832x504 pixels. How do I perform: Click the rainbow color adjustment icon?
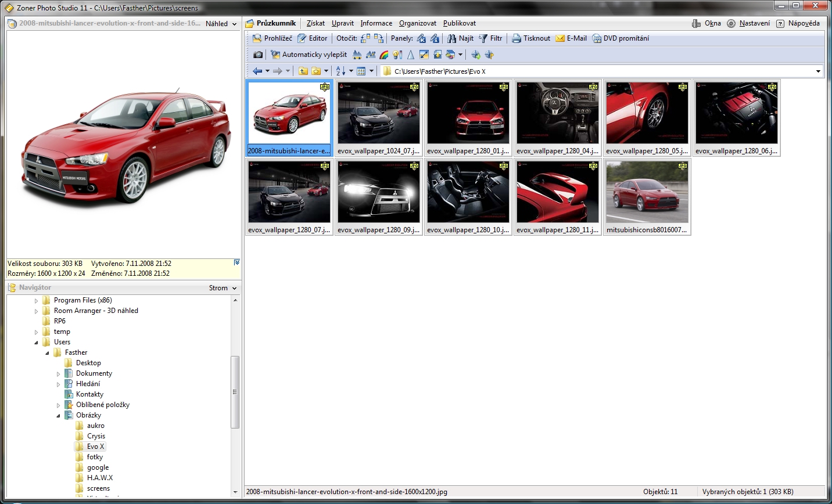(x=384, y=55)
